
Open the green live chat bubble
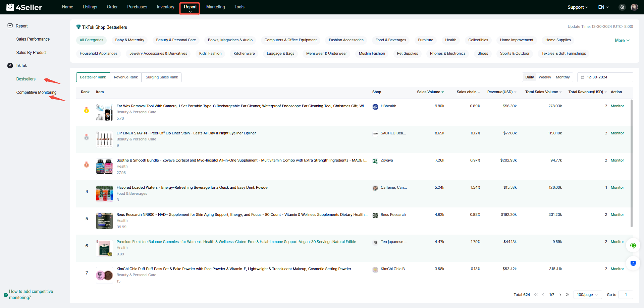point(633,246)
